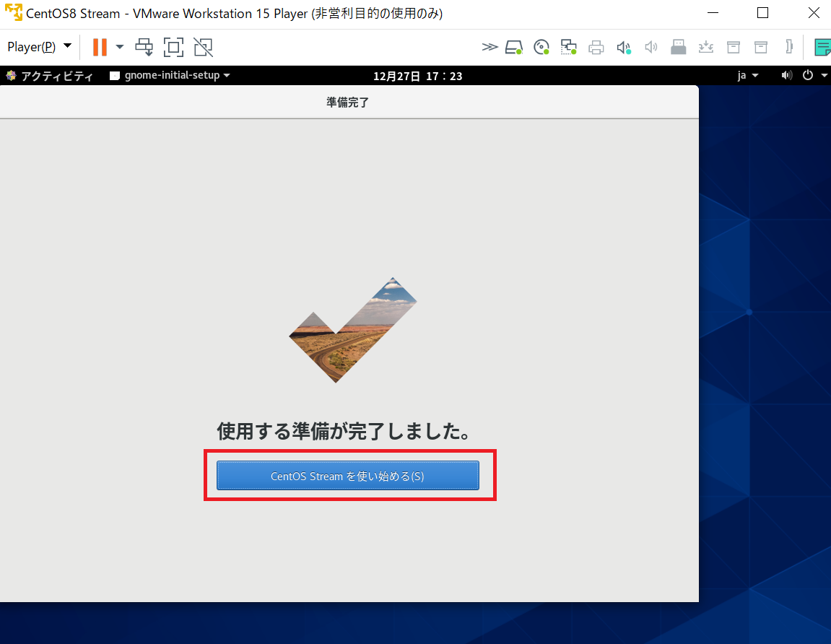
Task: Open the teal message log note icon
Action: (822, 47)
